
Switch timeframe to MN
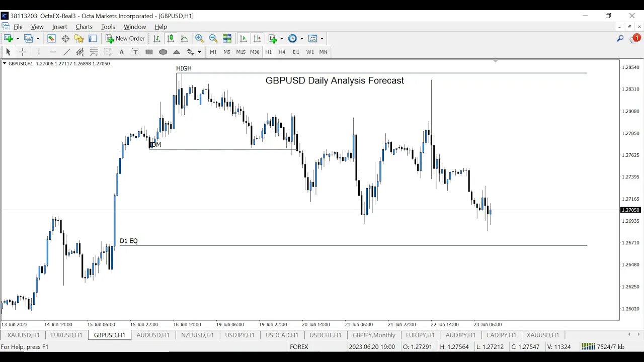pyautogui.click(x=324, y=52)
